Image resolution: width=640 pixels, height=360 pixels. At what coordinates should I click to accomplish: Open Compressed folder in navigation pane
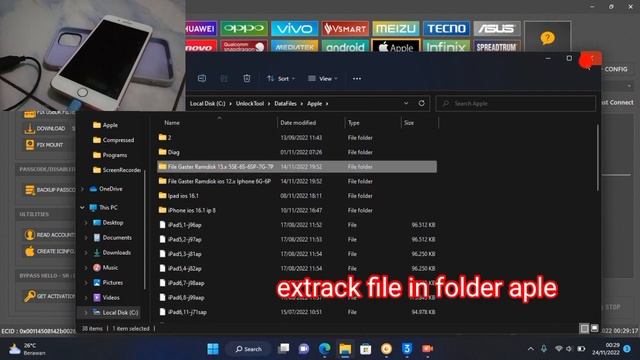pos(113,140)
